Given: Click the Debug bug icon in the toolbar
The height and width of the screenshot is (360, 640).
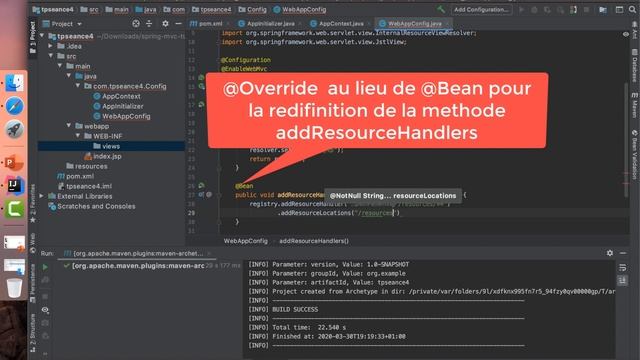Looking at the screenshot, I should (x=534, y=9).
